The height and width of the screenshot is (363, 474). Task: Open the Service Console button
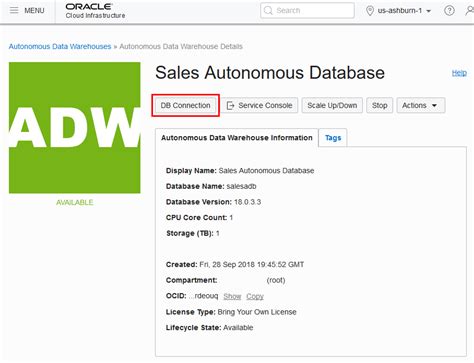click(x=260, y=106)
